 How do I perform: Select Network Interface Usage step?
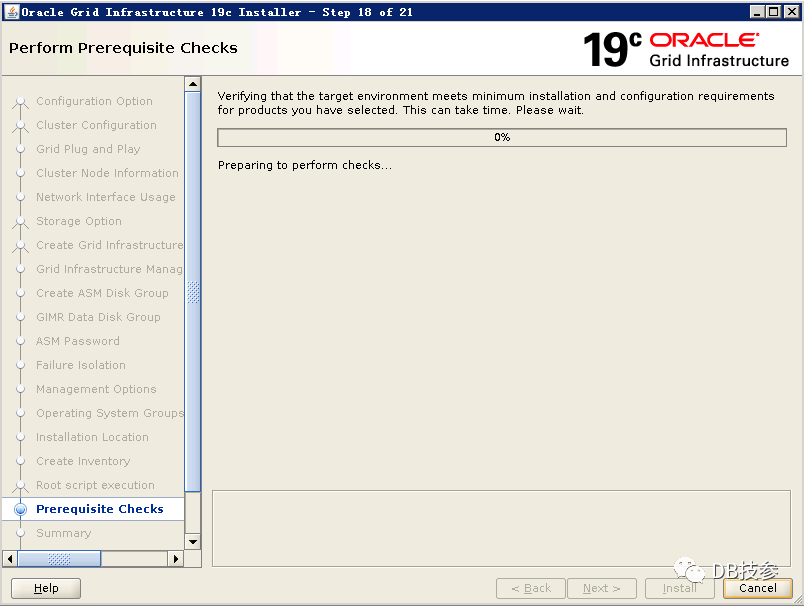coord(106,197)
